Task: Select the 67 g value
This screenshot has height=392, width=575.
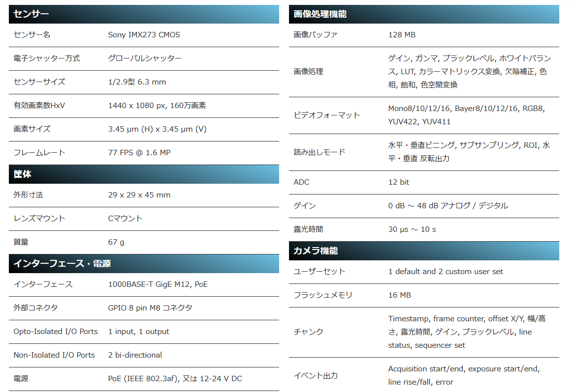Action: 116,242
